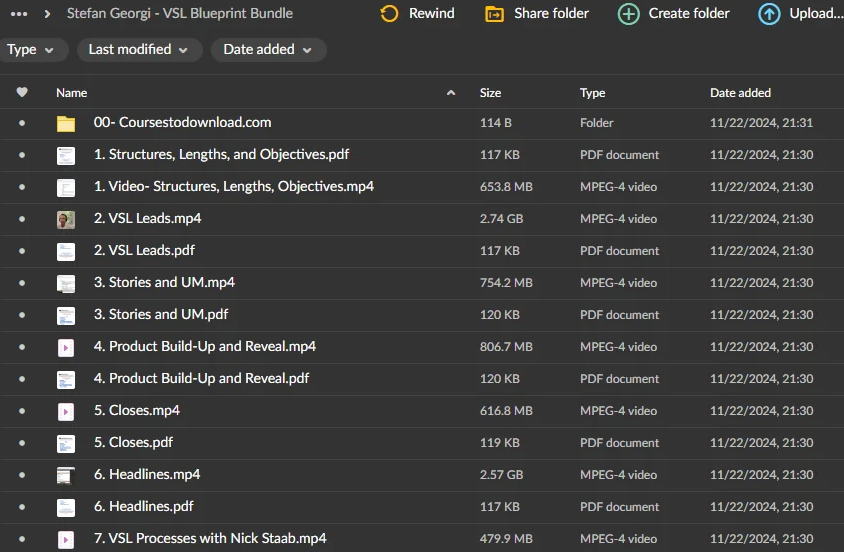Select the 6. Headlines.pdf file name

coord(144,506)
